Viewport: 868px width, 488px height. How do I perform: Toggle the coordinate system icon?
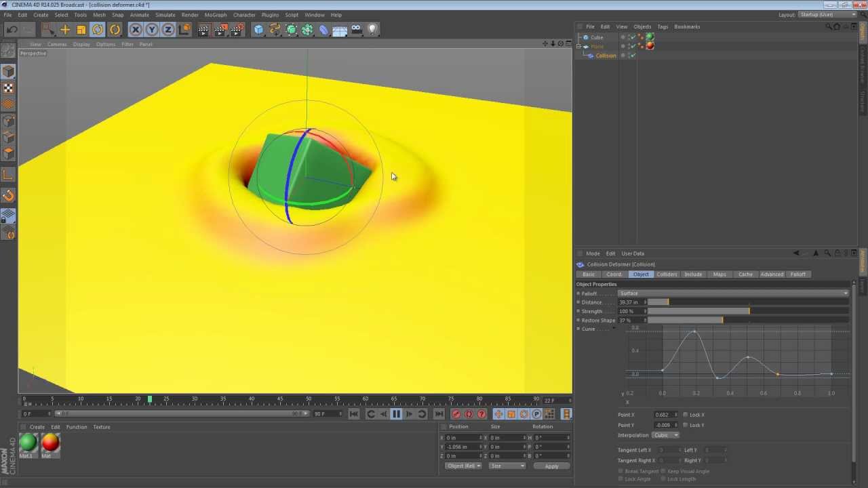coord(184,29)
